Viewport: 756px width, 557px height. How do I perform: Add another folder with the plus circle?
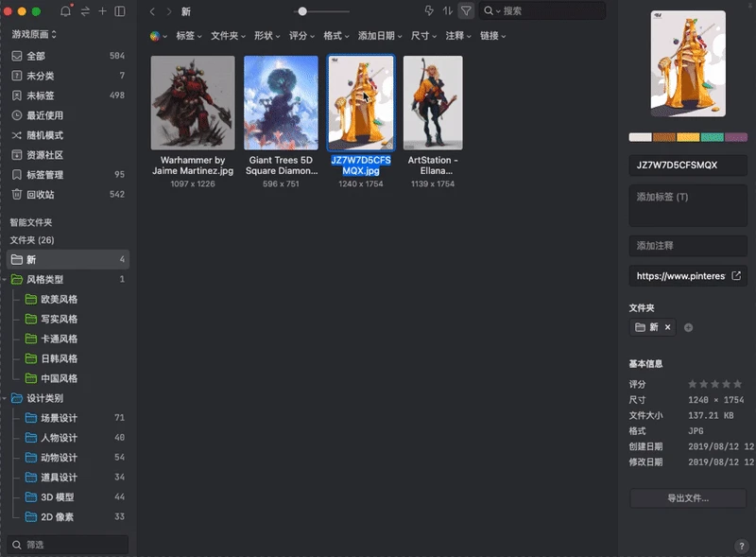pyautogui.click(x=689, y=328)
